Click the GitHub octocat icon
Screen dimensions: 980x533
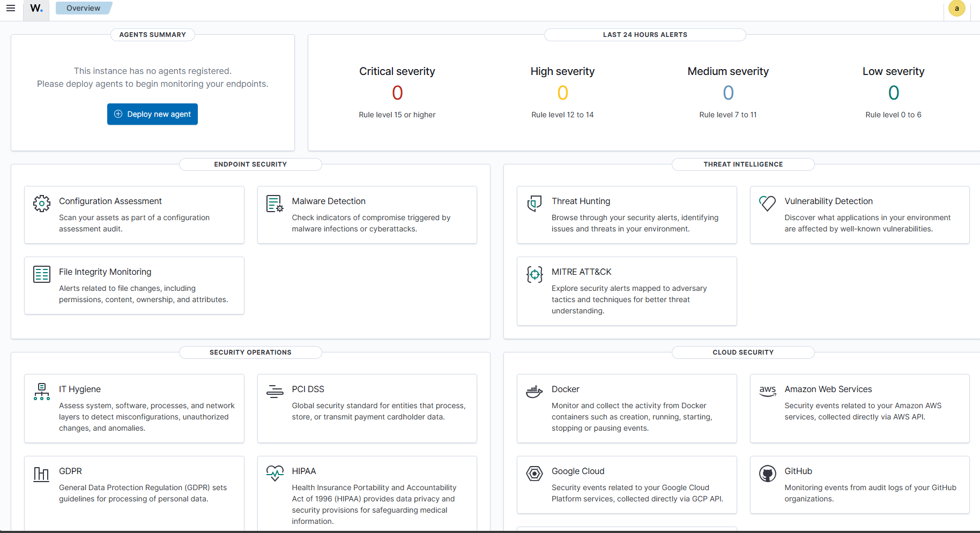767,474
